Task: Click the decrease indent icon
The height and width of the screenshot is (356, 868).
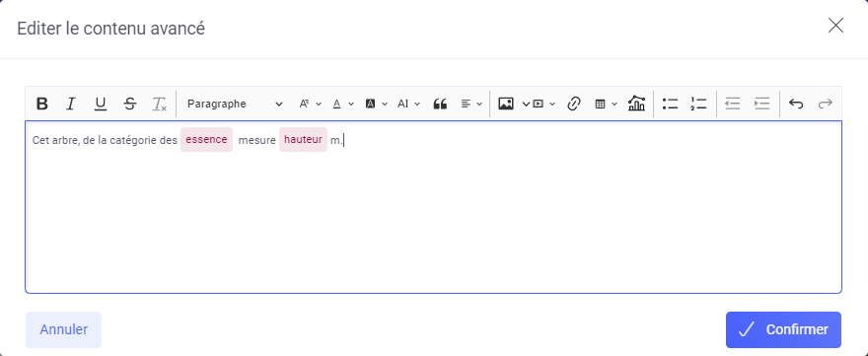Action: point(732,104)
